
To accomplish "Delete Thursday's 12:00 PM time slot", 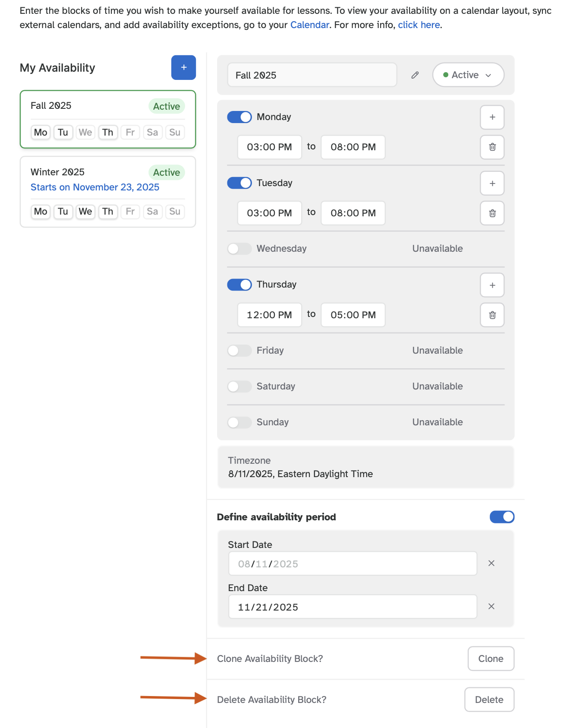I will [x=492, y=315].
